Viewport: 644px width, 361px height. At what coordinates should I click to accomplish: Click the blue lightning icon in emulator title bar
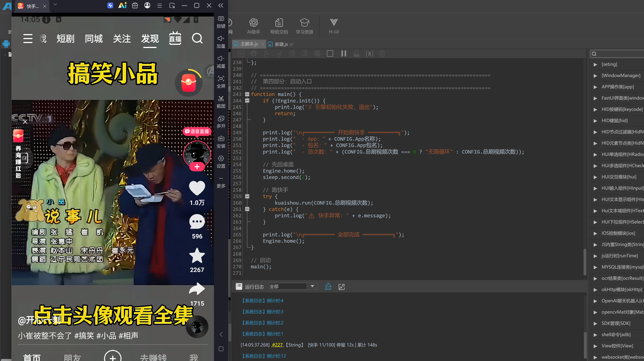110,5
